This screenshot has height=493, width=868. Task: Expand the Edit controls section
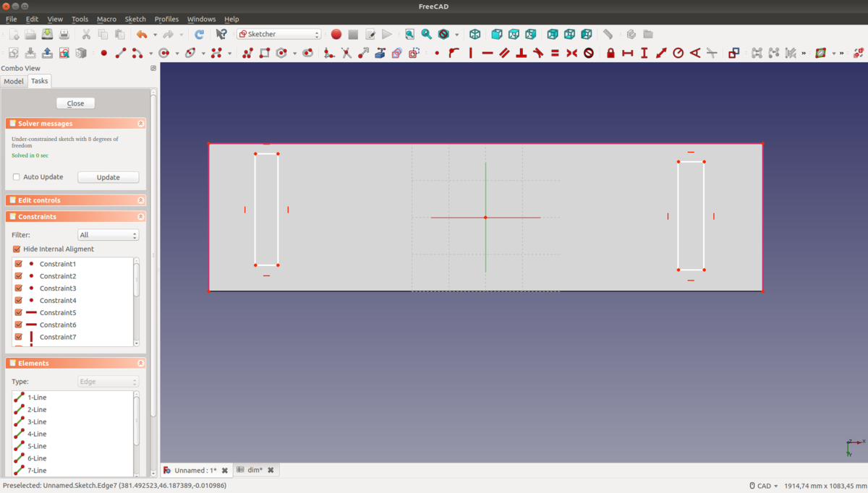pos(141,200)
